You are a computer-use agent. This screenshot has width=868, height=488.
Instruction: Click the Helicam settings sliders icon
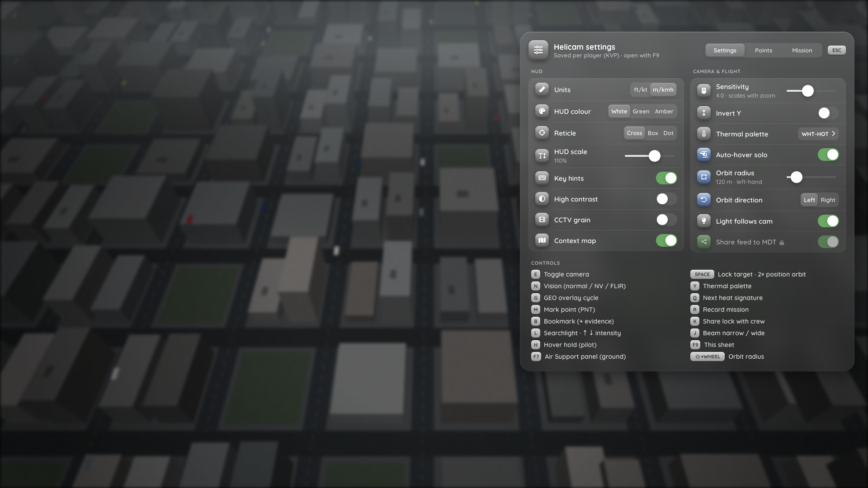[x=538, y=50]
